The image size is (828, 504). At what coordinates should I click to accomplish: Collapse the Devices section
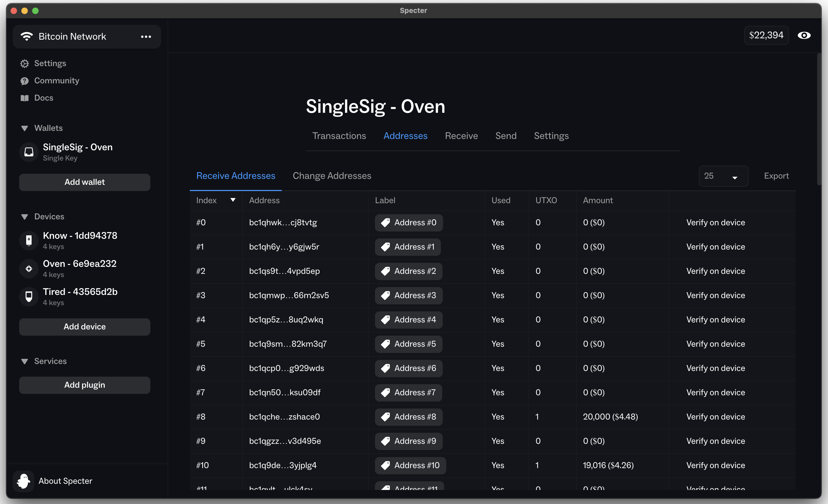click(x=25, y=217)
